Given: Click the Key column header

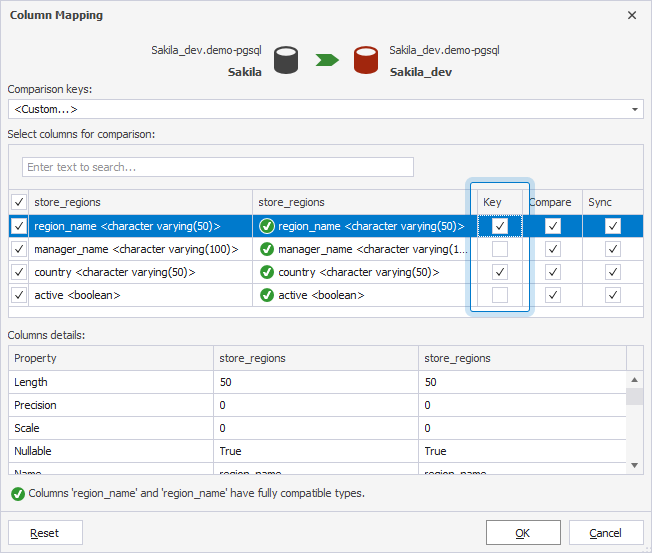Looking at the screenshot, I should click(x=500, y=202).
